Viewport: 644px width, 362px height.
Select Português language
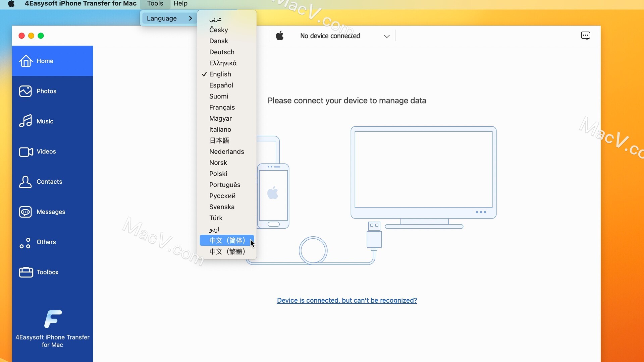(227, 185)
